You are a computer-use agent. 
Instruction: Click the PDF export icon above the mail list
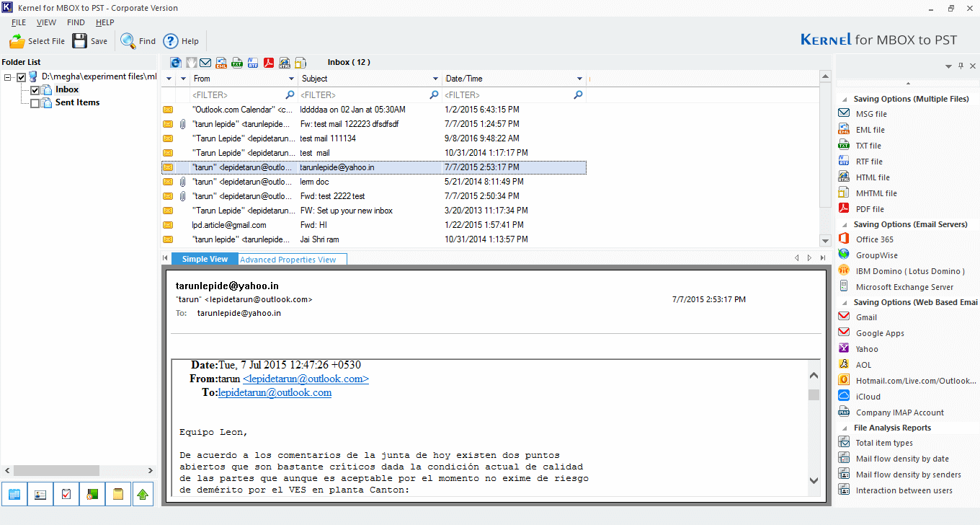click(x=269, y=62)
